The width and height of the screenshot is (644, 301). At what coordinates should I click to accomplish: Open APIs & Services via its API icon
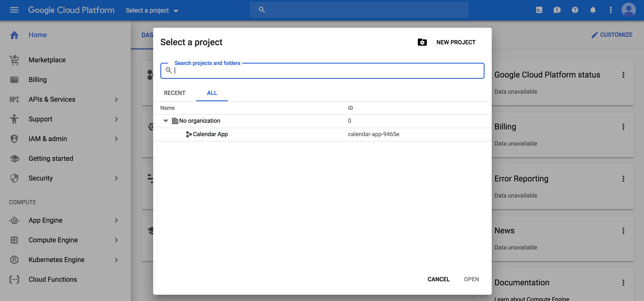pos(14,99)
